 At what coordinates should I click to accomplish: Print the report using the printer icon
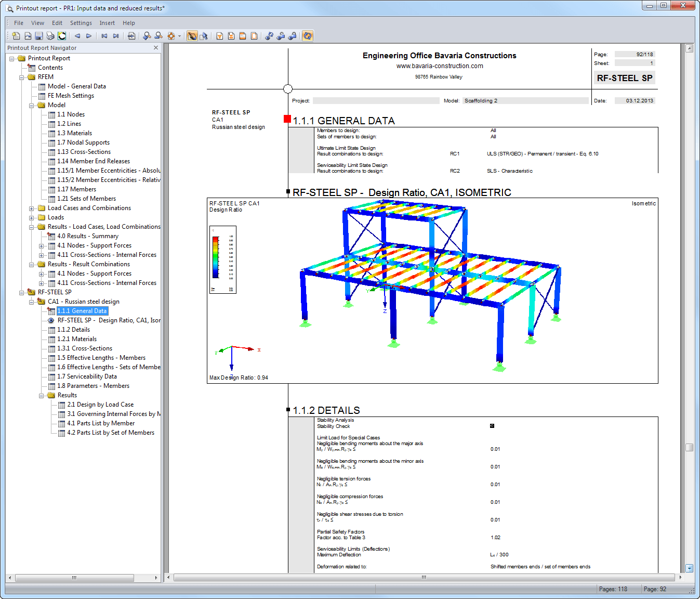pyautogui.click(x=50, y=36)
